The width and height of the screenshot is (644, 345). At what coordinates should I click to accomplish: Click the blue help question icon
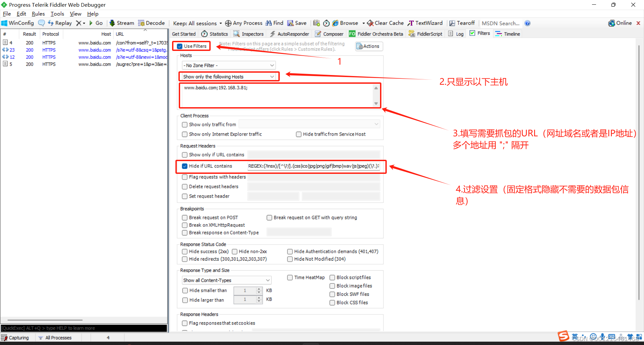tap(527, 23)
